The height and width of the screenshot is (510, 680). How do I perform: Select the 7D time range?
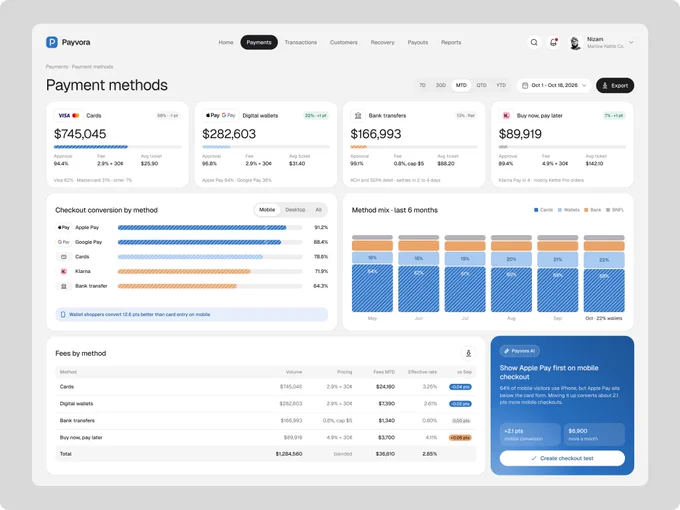pos(422,85)
